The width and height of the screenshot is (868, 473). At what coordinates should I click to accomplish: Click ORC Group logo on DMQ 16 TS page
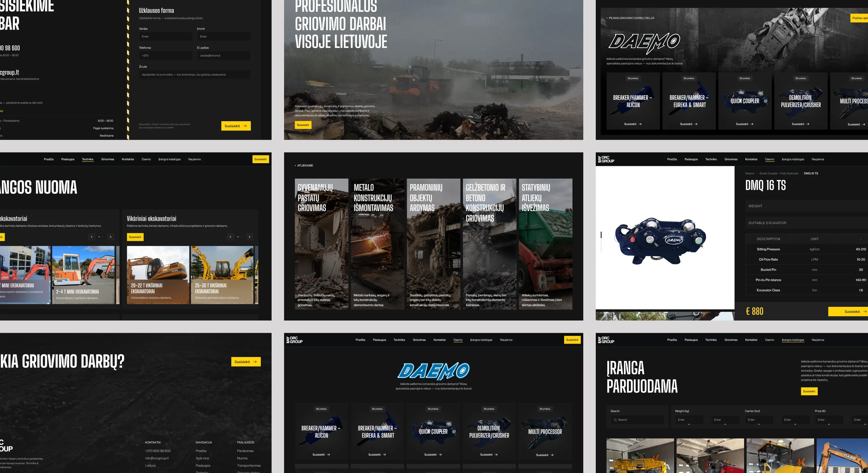click(x=606, y=159)
